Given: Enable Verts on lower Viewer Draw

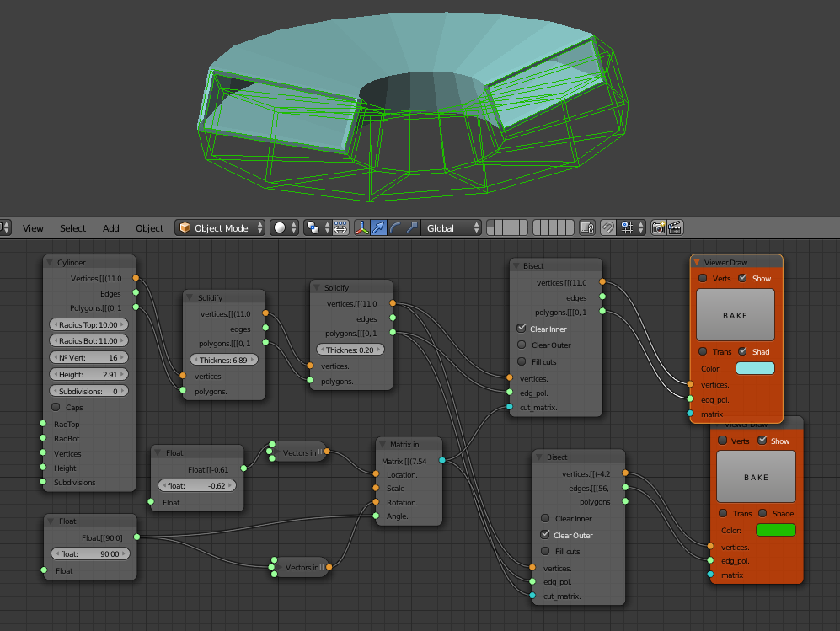Looking at the screenshot, I should point(722,441).
